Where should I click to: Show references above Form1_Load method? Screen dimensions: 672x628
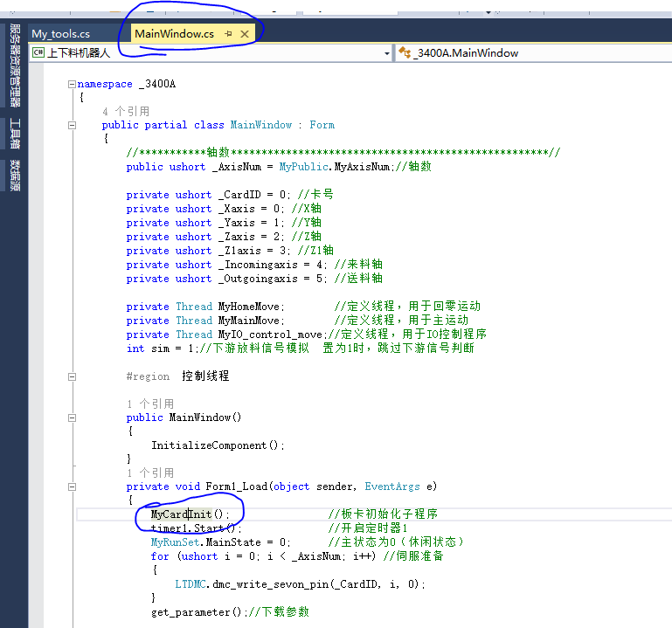click(x=150, y=473)
